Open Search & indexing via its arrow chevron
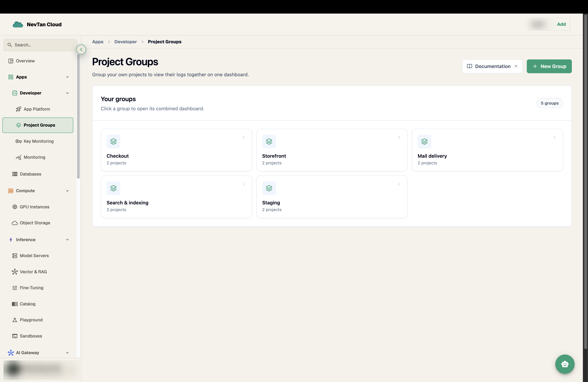This screenshot has height=382, width=588. tap(243, 184)
